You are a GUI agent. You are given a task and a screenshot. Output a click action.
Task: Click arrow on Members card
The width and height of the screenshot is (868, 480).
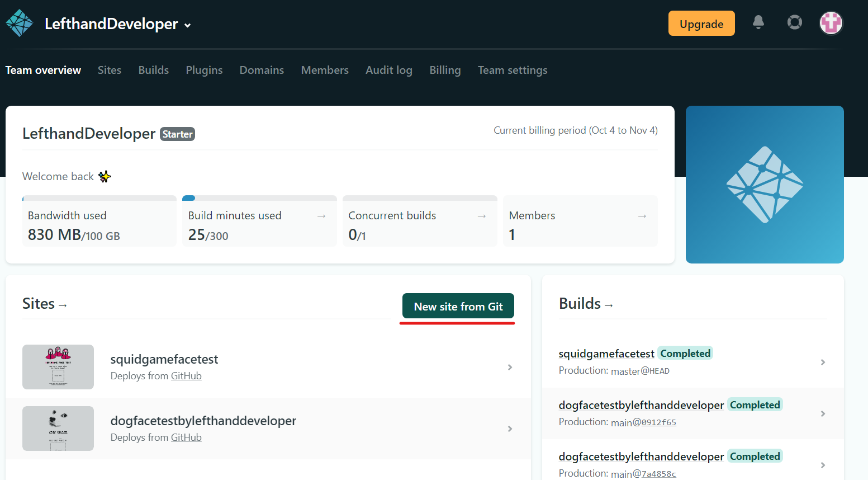[x=642, y=216]
